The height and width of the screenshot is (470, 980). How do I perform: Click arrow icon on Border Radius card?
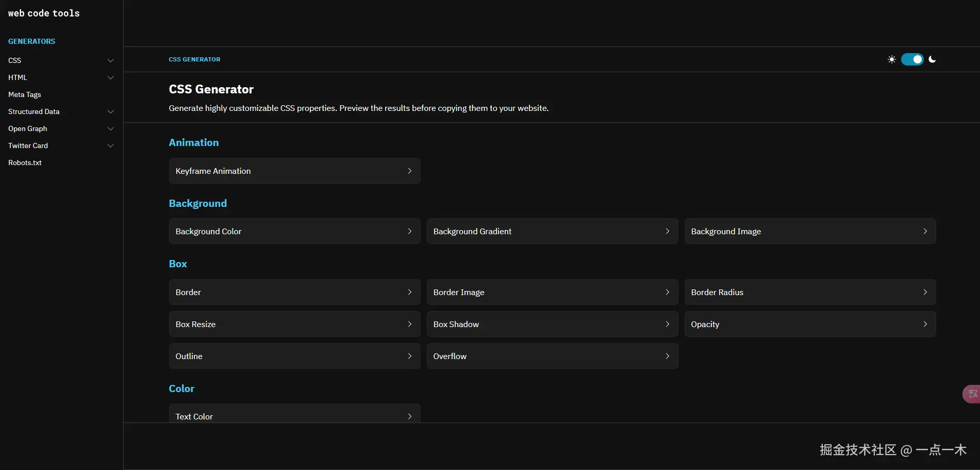pyautogui.click(x=925, y=292)
